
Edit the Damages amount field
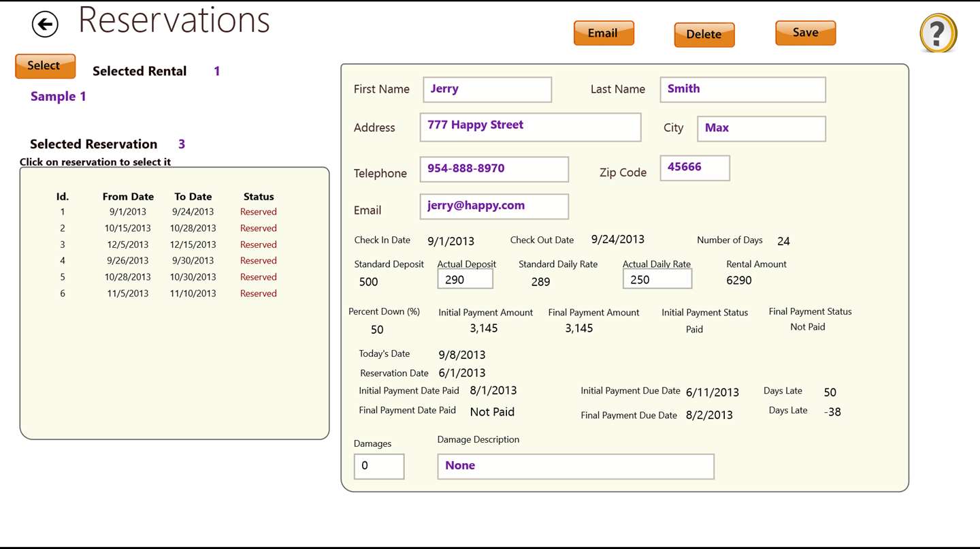tap(379, 466)
